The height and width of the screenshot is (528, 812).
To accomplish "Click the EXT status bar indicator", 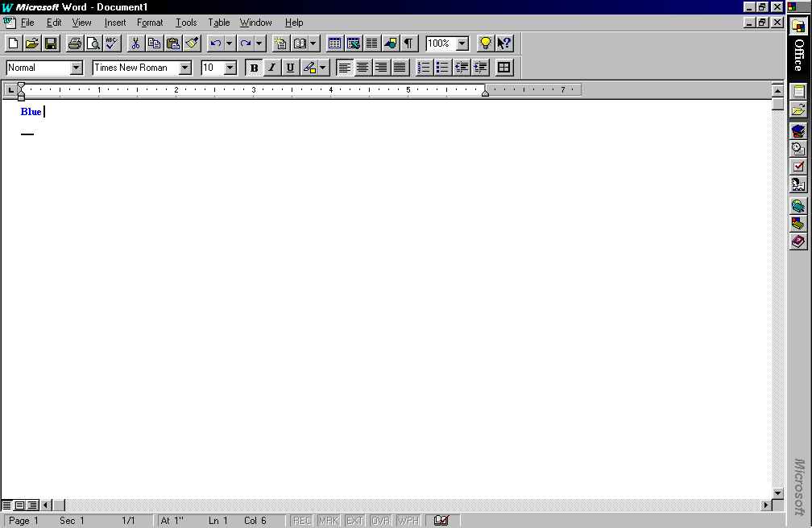I will [x=354, y=520].
